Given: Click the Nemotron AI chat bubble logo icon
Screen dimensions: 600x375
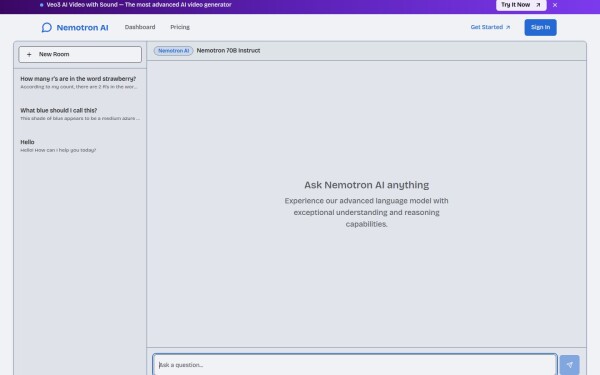Looking at the screenshot, I should point(47,28).
